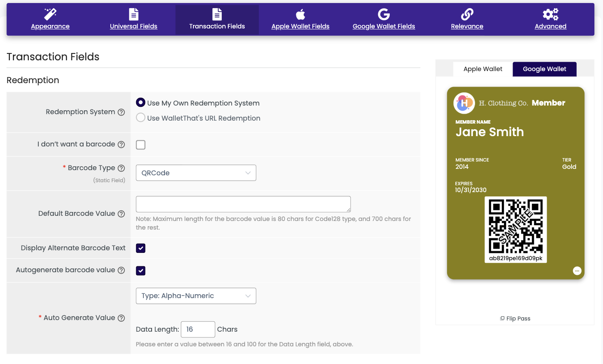Click the Jane Smith member name text

[x=490, y=132]
